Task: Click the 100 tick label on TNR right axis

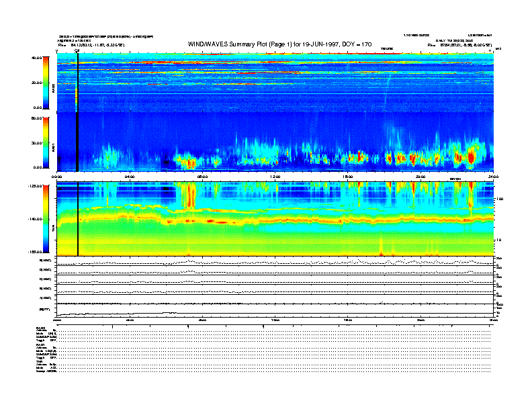Action: coord(500,199)
